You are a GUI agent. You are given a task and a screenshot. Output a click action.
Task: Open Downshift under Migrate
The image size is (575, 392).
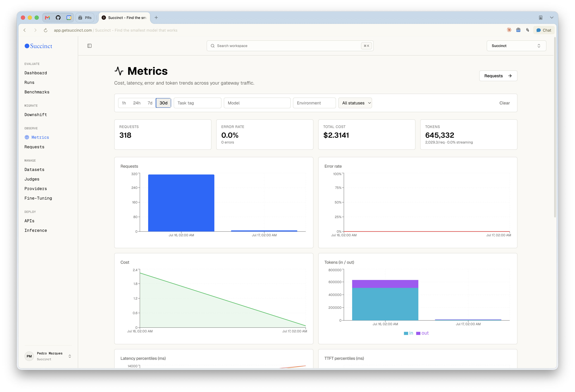tap(36, 115)
